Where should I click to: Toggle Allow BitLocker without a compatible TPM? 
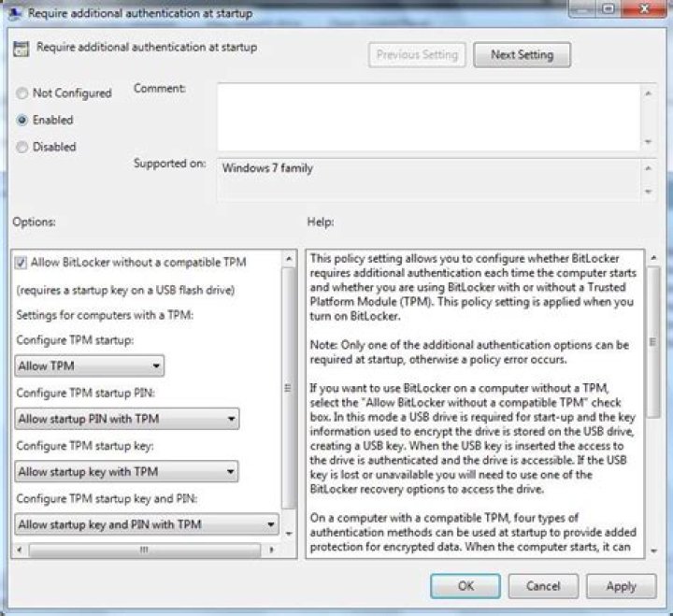coord(21,263)
